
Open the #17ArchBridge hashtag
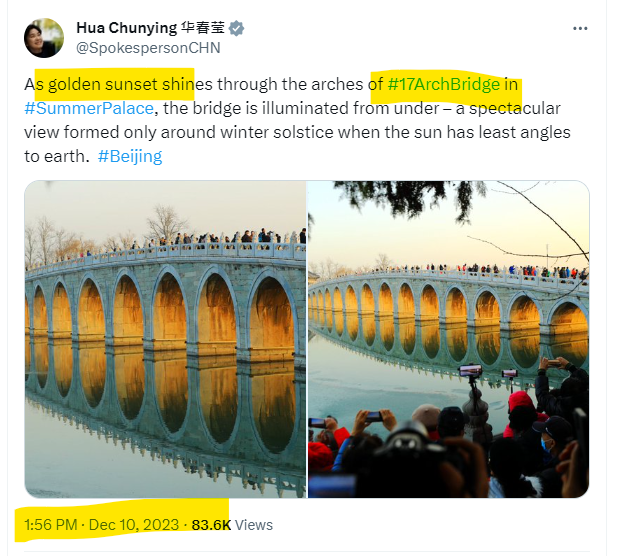tap(444, 84)
